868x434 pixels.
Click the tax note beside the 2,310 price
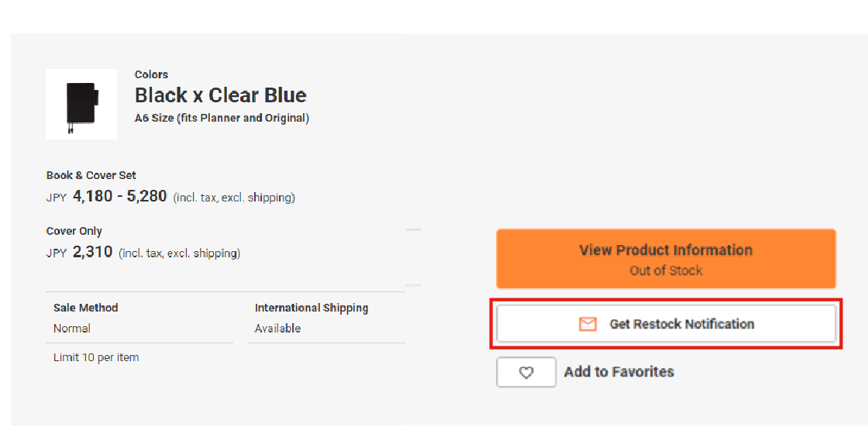click(179, 253)
